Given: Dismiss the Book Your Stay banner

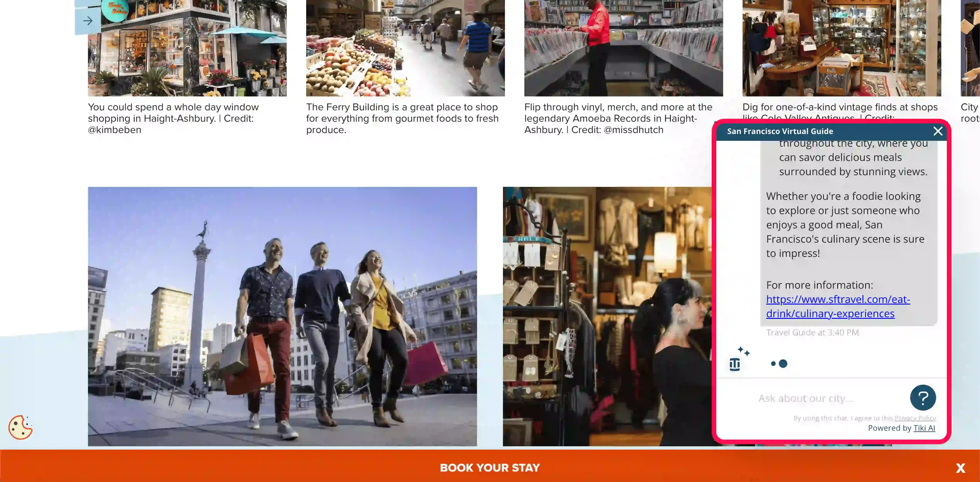Looking at the screenshot, I should click(960, 468).
